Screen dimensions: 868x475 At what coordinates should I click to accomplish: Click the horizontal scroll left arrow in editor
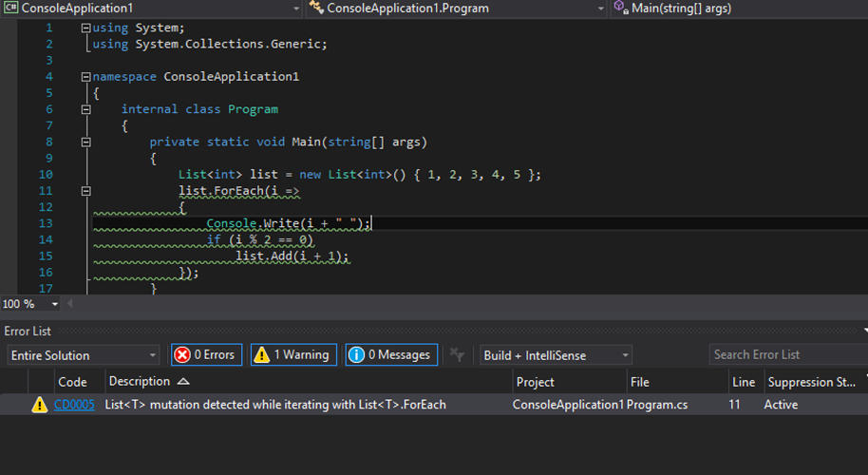pyautogui.click(x=70, y=303)
